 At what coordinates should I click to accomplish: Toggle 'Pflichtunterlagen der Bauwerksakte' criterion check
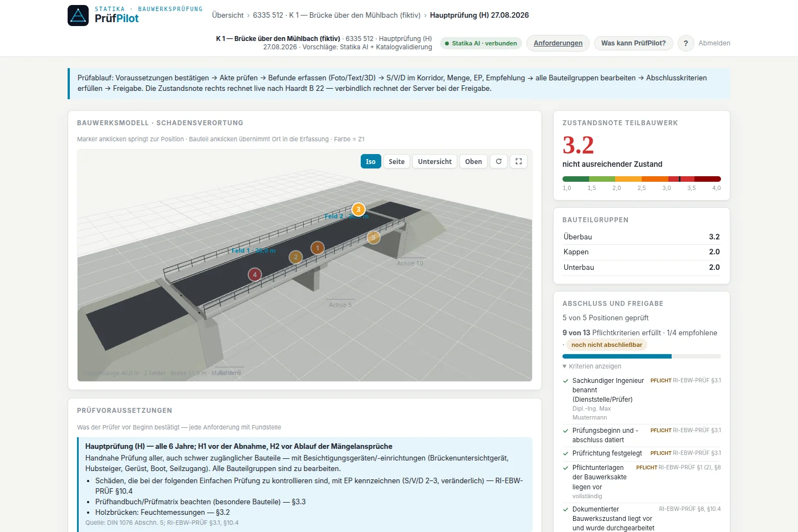point(566,468)
